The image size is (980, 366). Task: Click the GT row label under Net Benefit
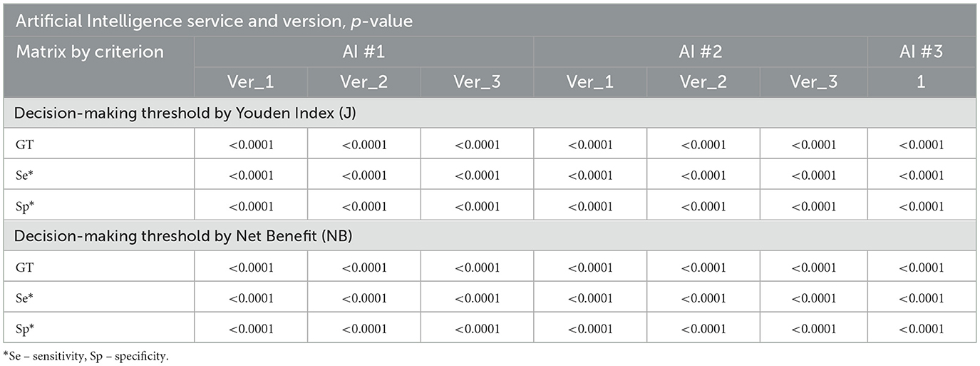24,268
